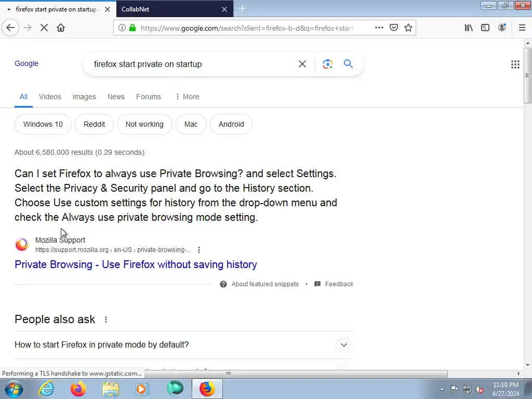
Task: Open Firefox account icon
Action: [x=502, y=28]
